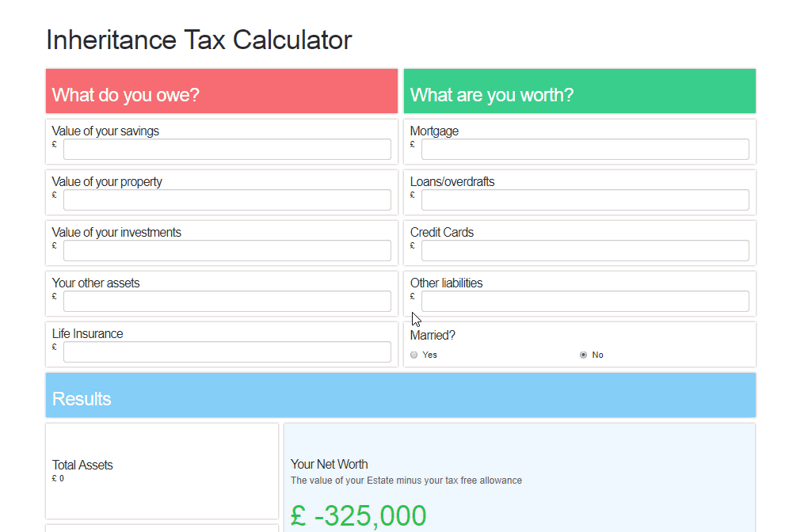The height and width of the screenshot is (532, 808).
Task: Click the estate minus tax allowance description
Action: coord(406,481)
